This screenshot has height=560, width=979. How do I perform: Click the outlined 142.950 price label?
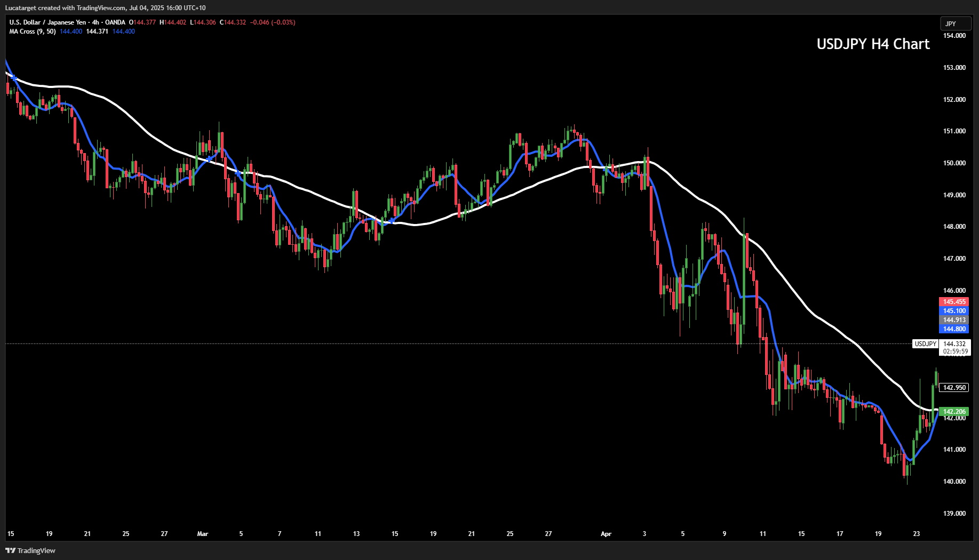954,388
